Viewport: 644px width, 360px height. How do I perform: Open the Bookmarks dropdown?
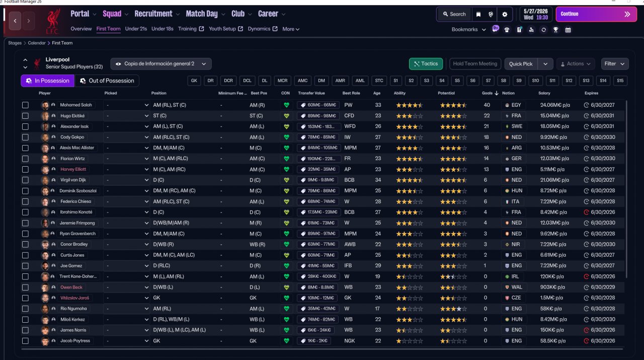click(x=469, y=29)
